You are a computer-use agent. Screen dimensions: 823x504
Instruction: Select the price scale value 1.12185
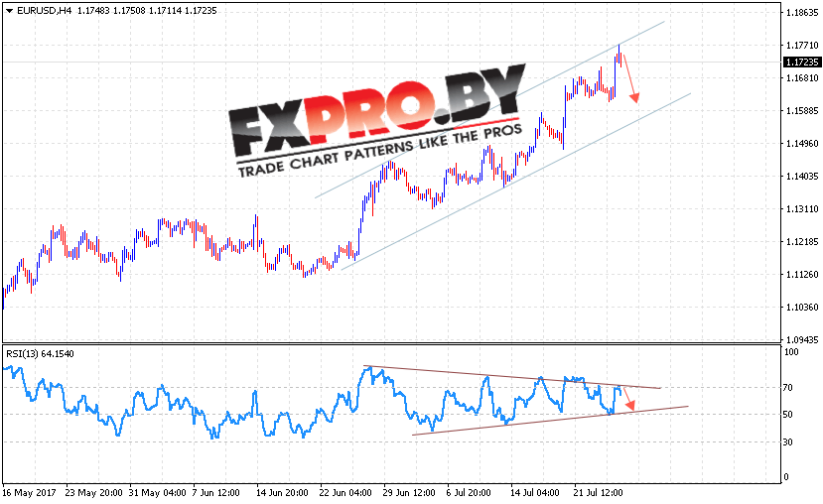(802, 242)
